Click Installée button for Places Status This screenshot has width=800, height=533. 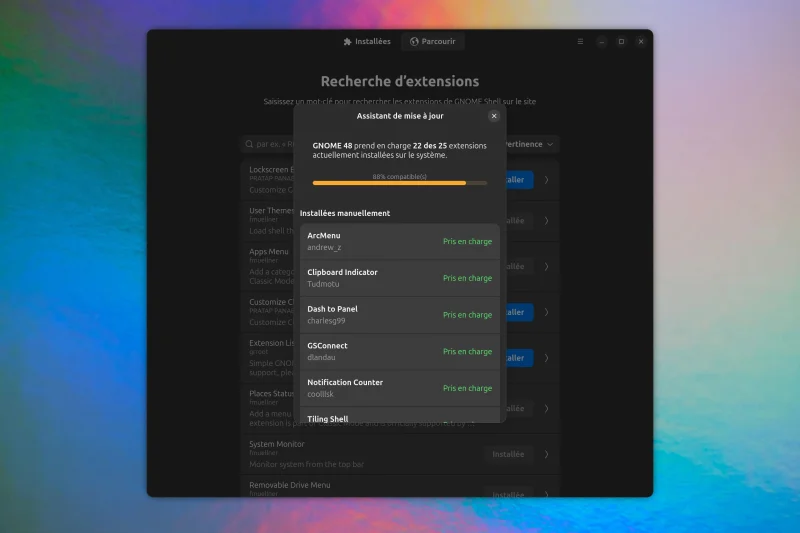(x=519, y=409)
